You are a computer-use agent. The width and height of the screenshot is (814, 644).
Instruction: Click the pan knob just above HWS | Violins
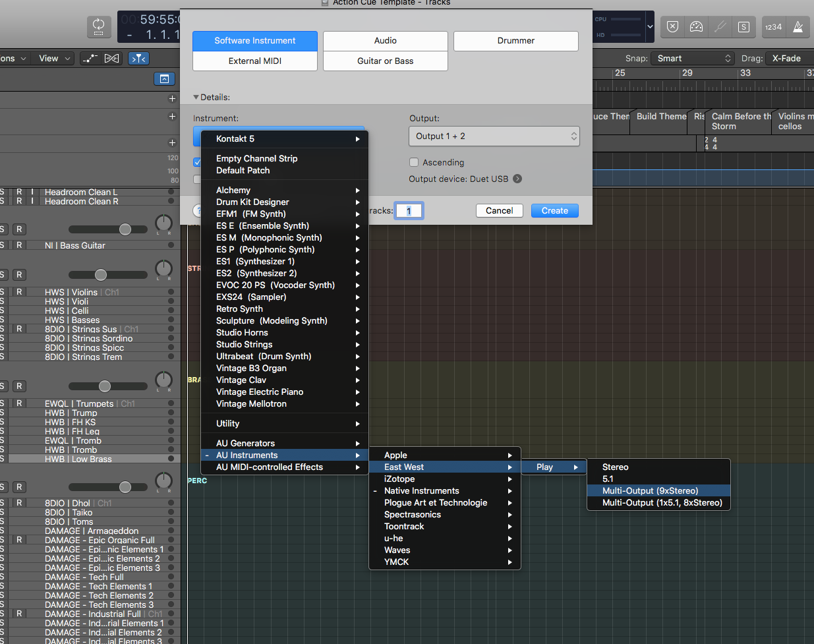tap(163, 269)
